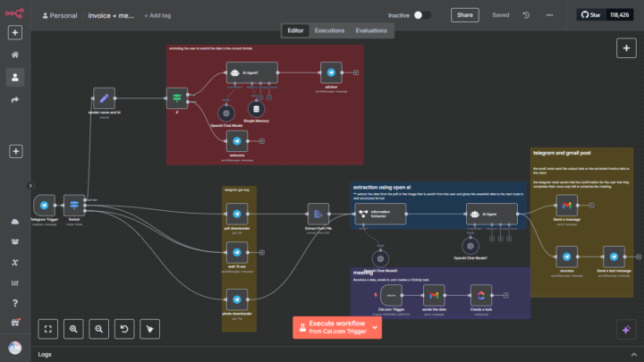Image resolution: width=644 pixels, height=362 pixels.
Task: Select the Switch node
Action: (74, 206)
